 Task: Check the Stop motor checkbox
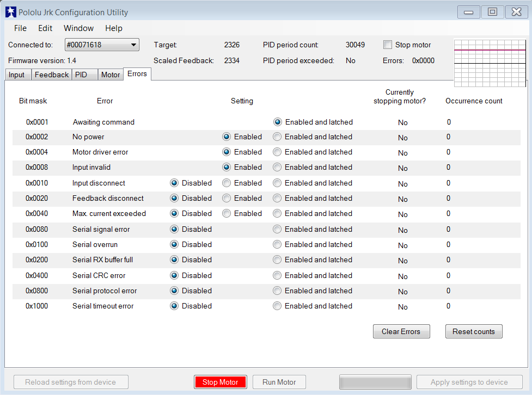[388, 45]
